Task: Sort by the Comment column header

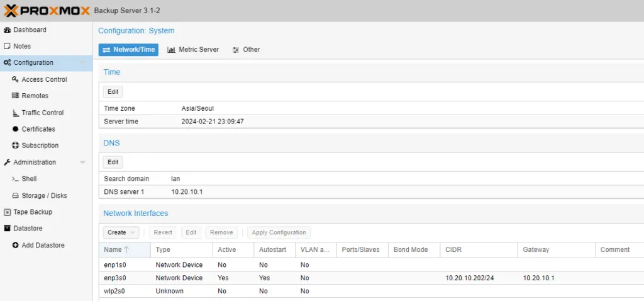Action: pos(619,249)
